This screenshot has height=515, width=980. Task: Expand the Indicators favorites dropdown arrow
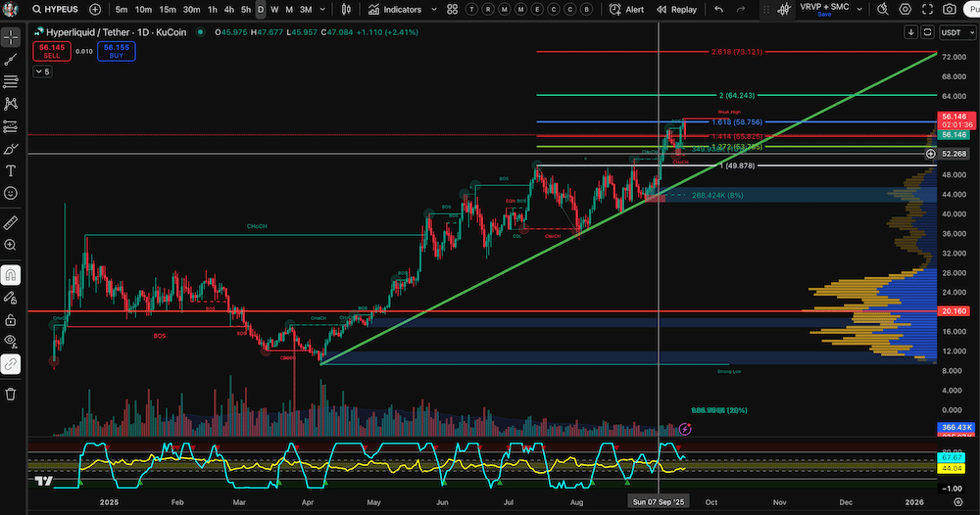[x=434, y=10]
